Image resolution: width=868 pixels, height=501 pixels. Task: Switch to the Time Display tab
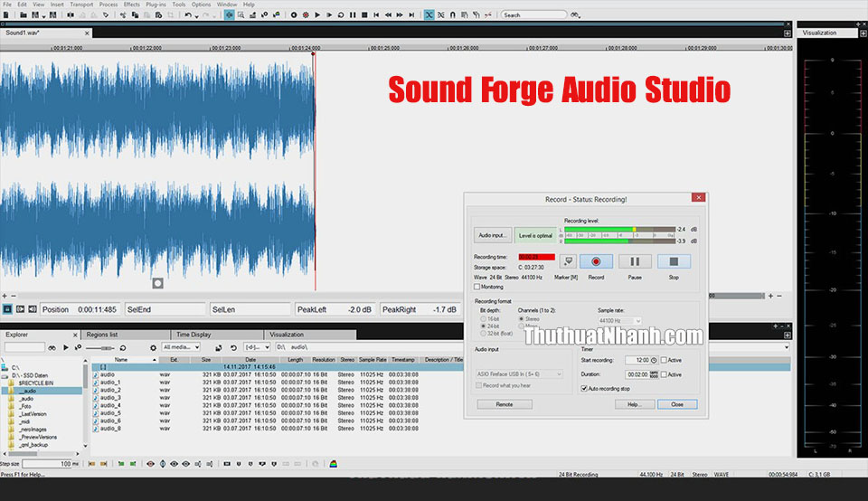coord(216,335)
